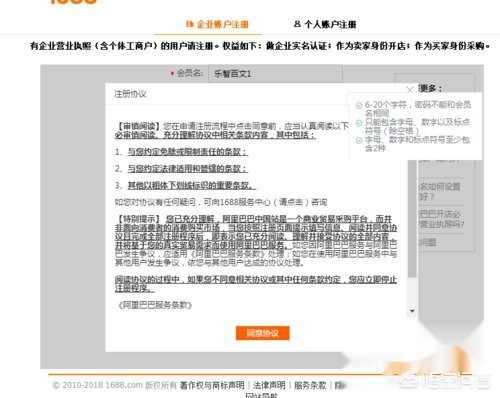Click the personal account person icon

tap(297, 24)
